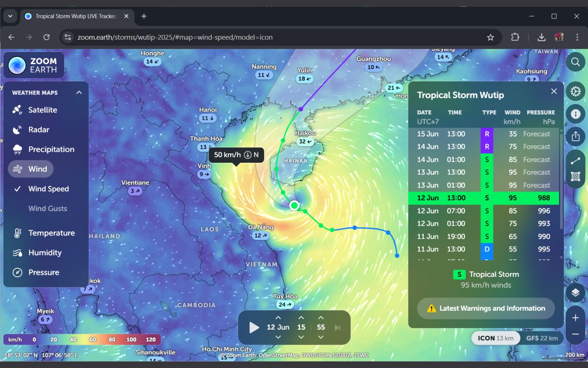Image resolution: width=588 pixels, height=368 pixels.
Task: Open the map layers icon
Action: 575,293
